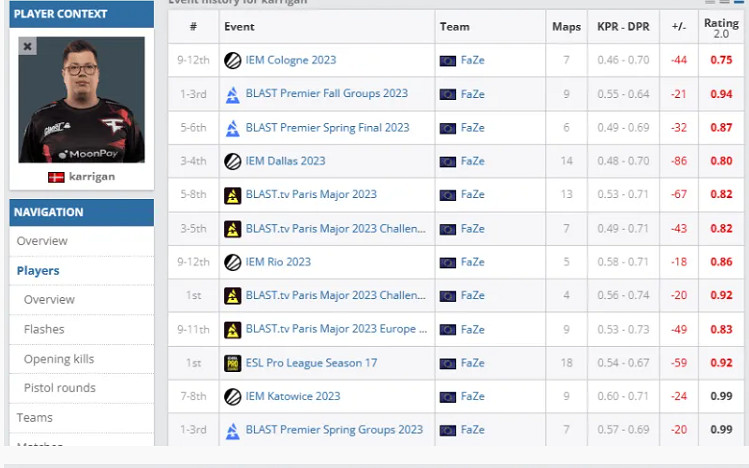Open the Overview sub-item under Players
Viewport: 749px width, 468px height.
(x=49, y=299)
